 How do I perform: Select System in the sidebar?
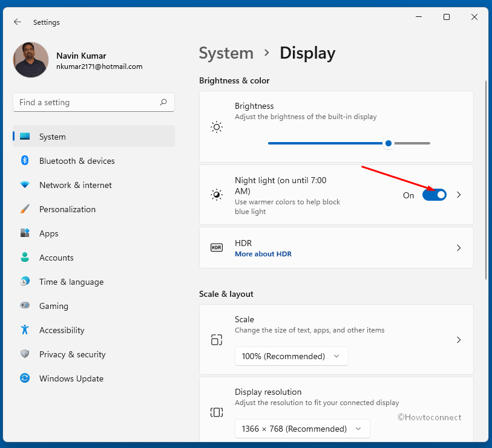94,137
